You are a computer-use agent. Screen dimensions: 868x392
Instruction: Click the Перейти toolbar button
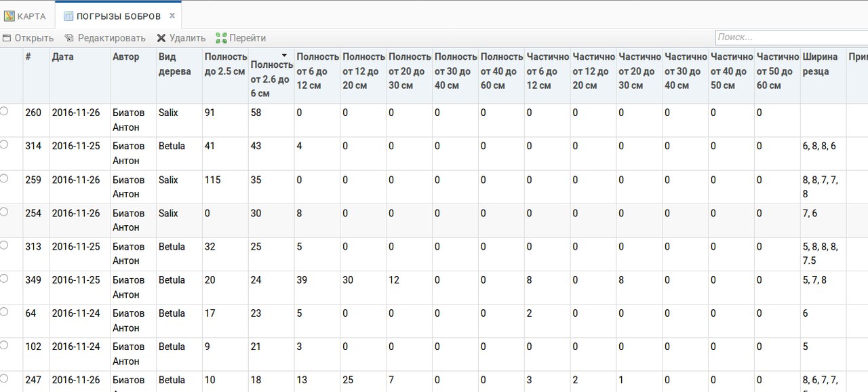click(241, 38)
